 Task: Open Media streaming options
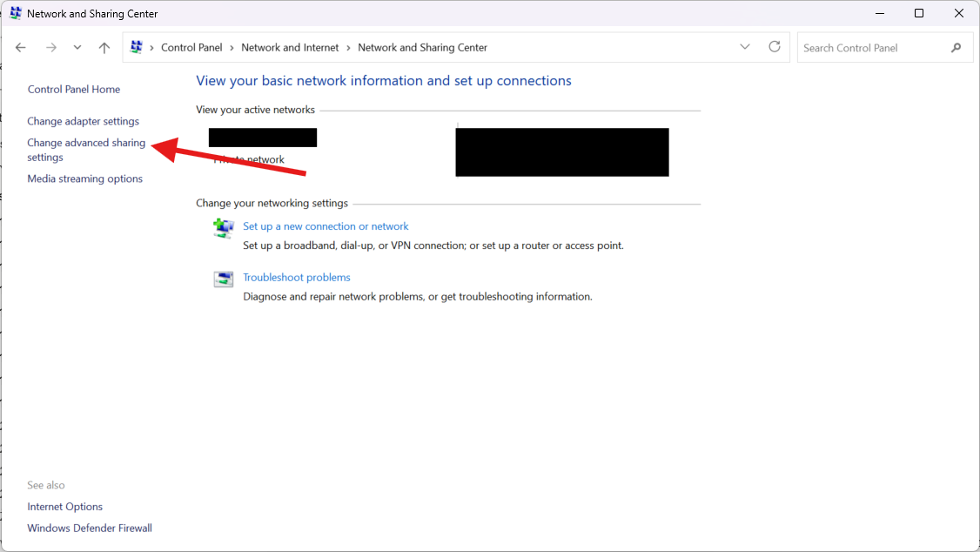85,178
